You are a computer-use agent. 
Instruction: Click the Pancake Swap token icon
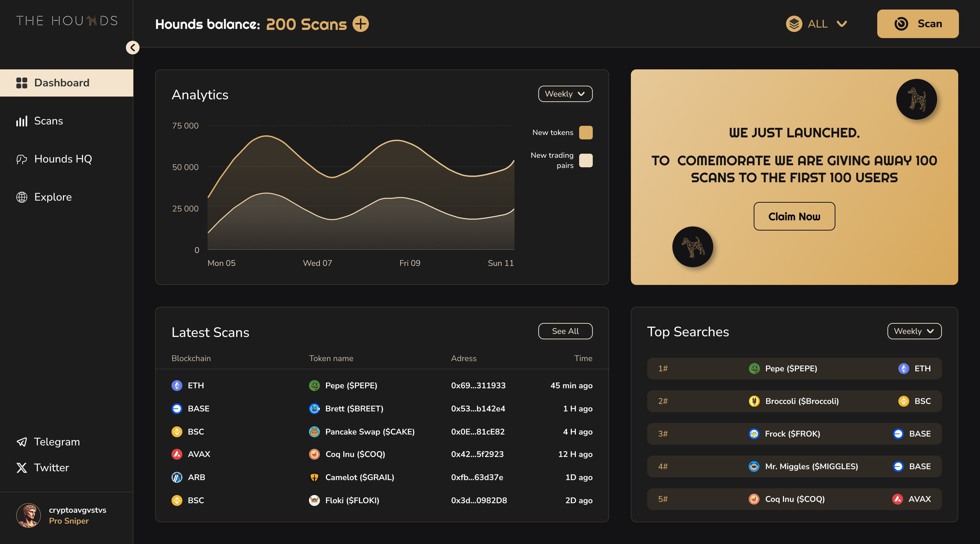[x=314, y=432]
